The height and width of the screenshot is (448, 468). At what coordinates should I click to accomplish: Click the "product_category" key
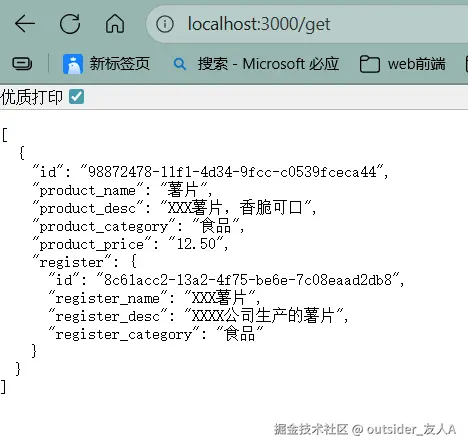point(104,227)
